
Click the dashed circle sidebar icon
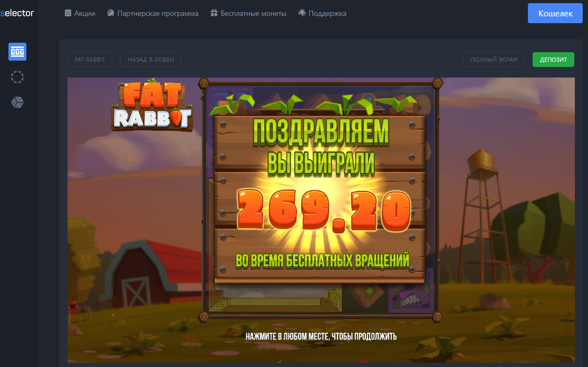coord(17,77)
